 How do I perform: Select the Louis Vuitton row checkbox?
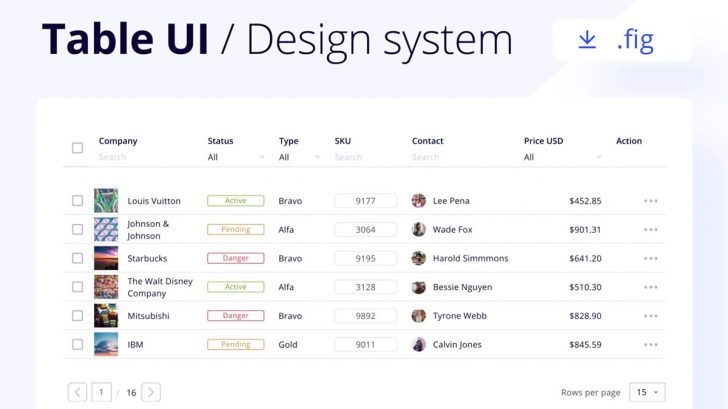tap(78, 201)
